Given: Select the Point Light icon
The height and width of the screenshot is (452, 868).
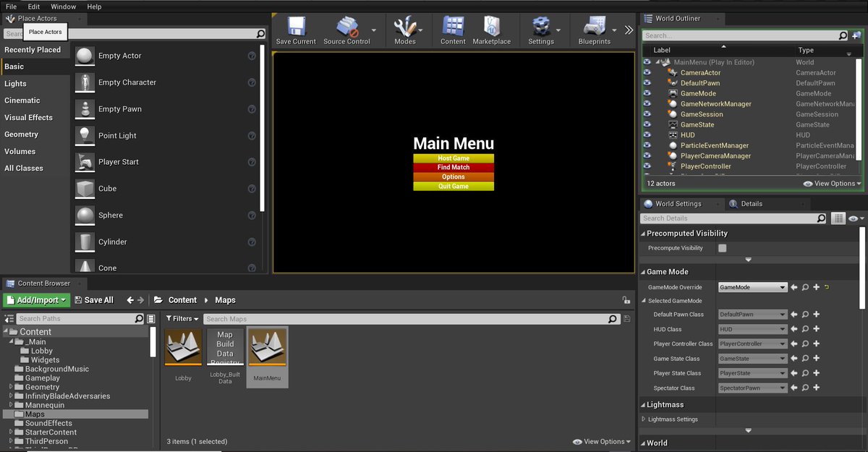Looking at the screenshot, I should 85,135.
